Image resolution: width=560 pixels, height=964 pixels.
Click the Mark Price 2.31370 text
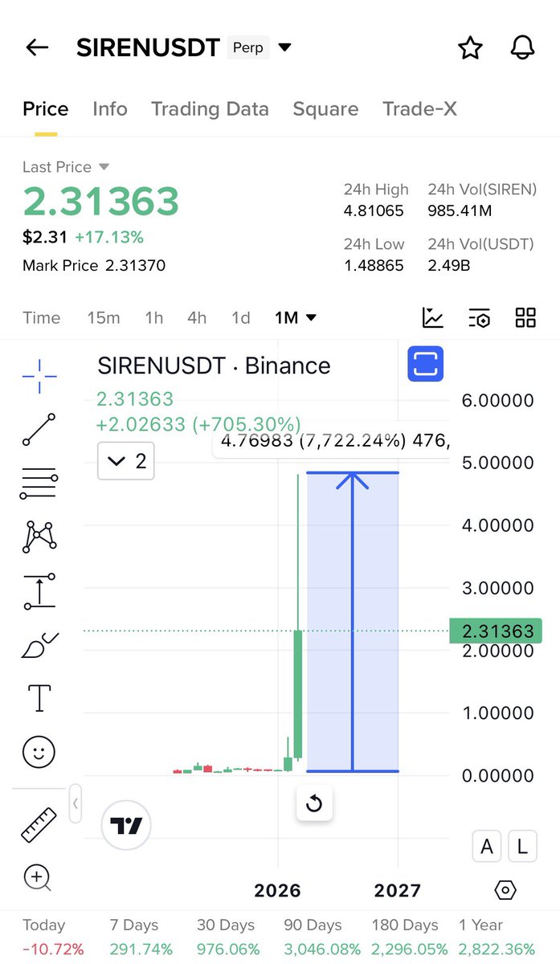pyautogui.click(x=94, y=265)
